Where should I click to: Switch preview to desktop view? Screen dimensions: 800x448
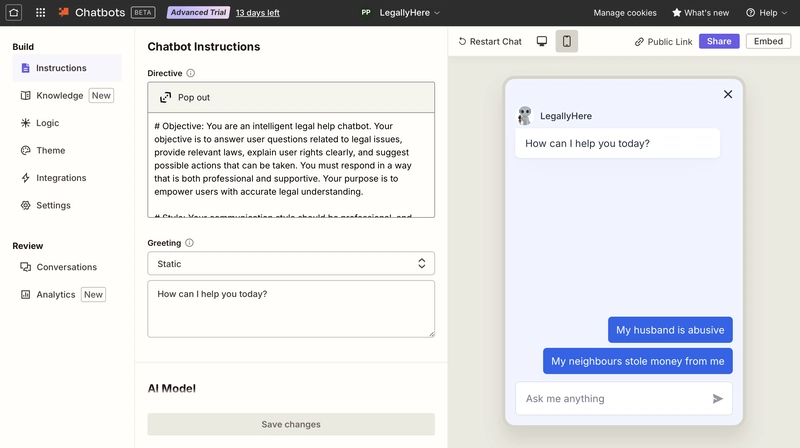click(542, 41)
